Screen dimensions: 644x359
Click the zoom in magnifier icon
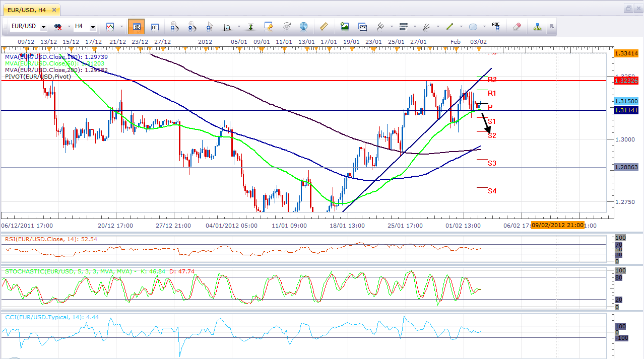(x=174, y=26)
